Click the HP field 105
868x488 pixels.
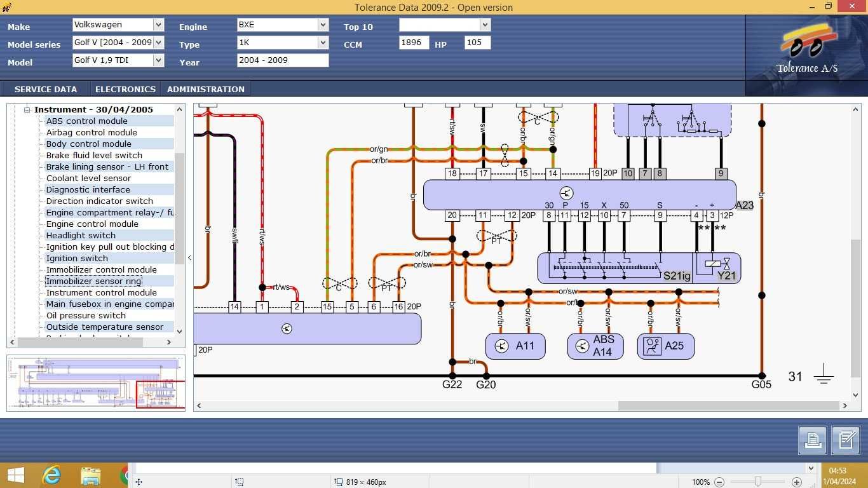(477, 43)
